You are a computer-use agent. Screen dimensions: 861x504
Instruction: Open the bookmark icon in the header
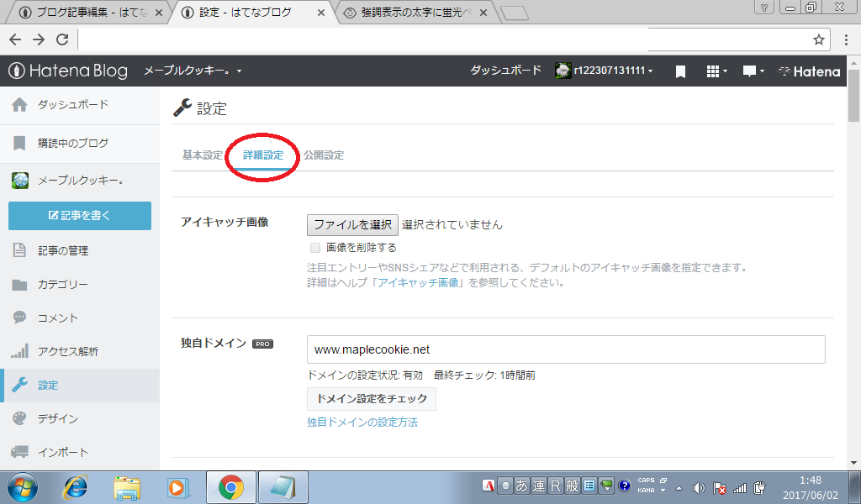680,71
